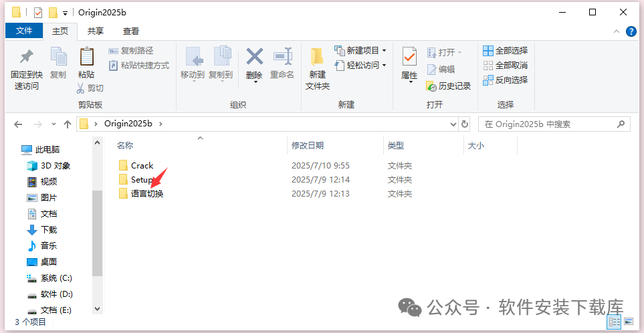Image resolution: width=644 pixels, height=333 pixels.
Task: Click Select all (全部选择)
Action: pos(506,51)
